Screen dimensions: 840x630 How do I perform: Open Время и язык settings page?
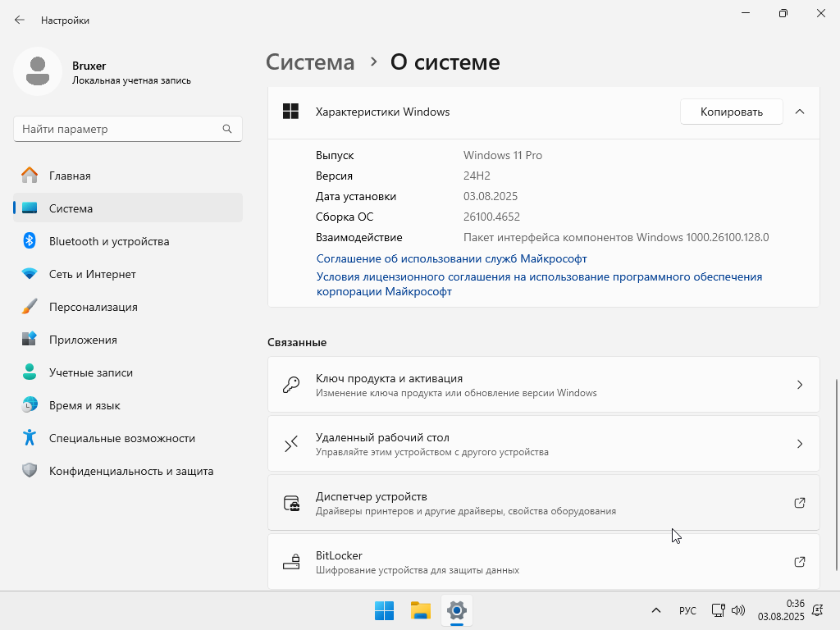128,405
